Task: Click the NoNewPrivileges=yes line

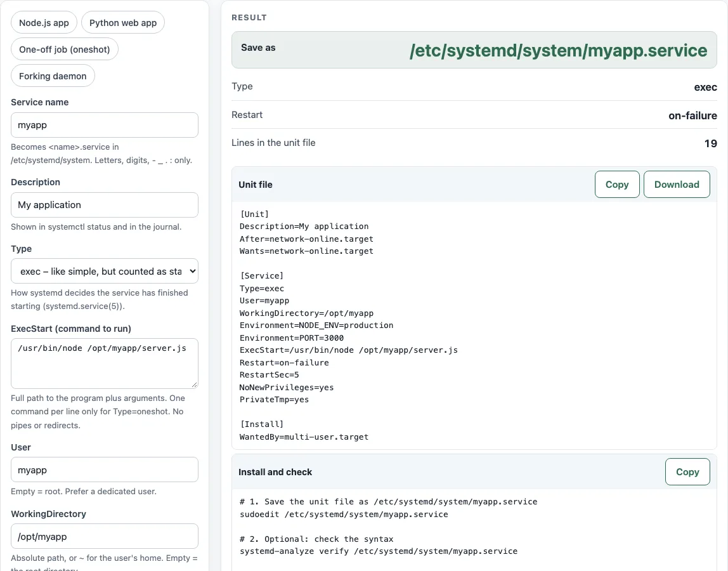Action: 287,387
